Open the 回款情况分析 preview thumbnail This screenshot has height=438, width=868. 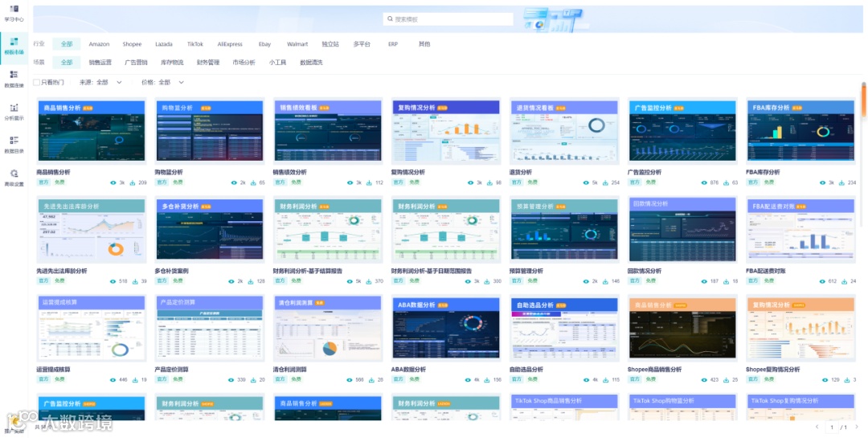tap(682, 229)
